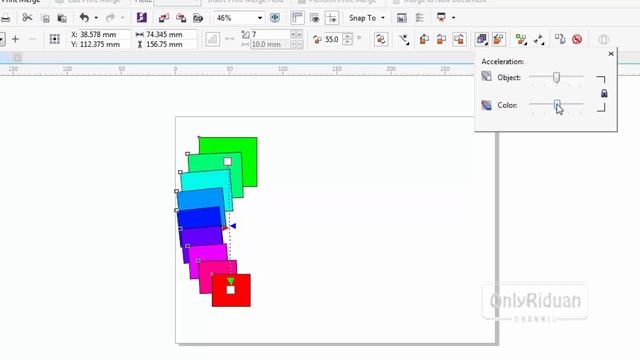
Task: Close the Acceleration popup
Action: pyautogui.click(x=611, y=53)
